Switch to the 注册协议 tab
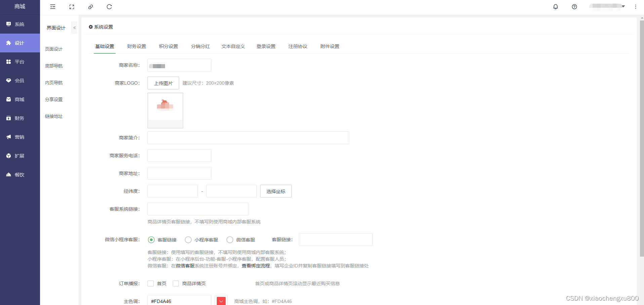The height and width of the screenshot is (305, 644). coord(298,46)
